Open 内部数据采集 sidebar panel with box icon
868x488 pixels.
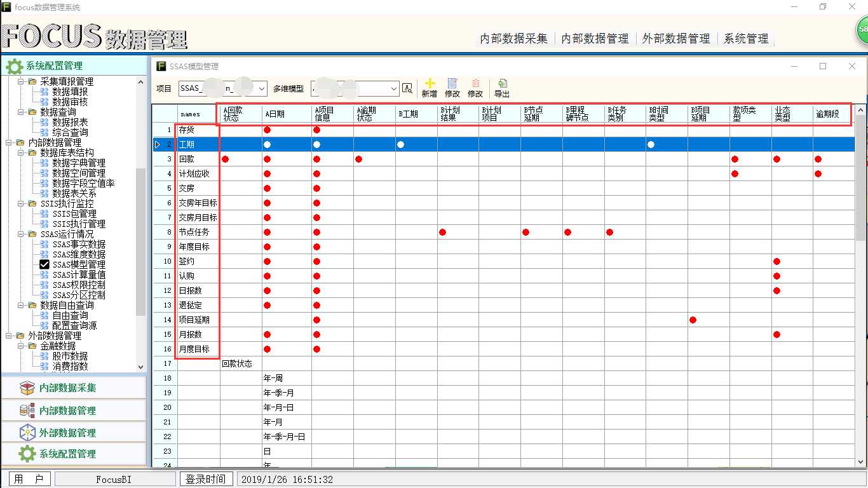(x=74, y=388)
